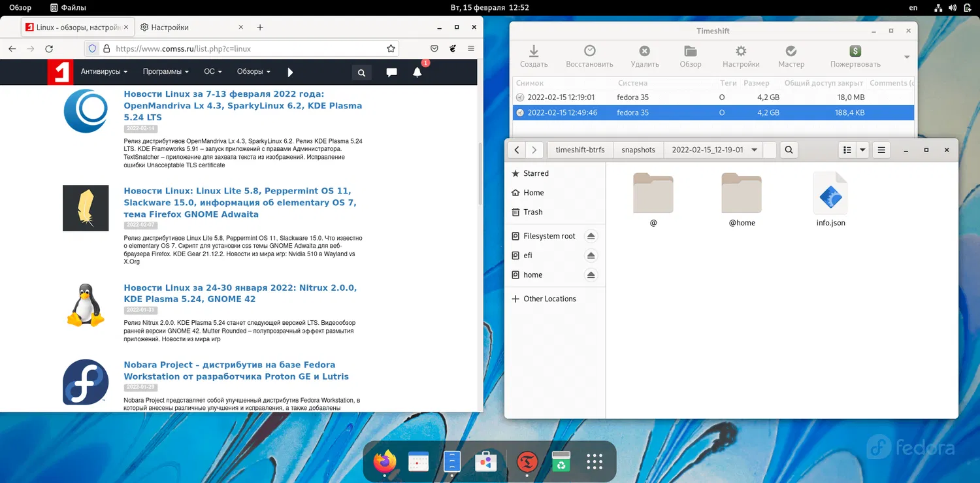Open view options dropdown next to list view
980x483 pixels.
[862, 150]
